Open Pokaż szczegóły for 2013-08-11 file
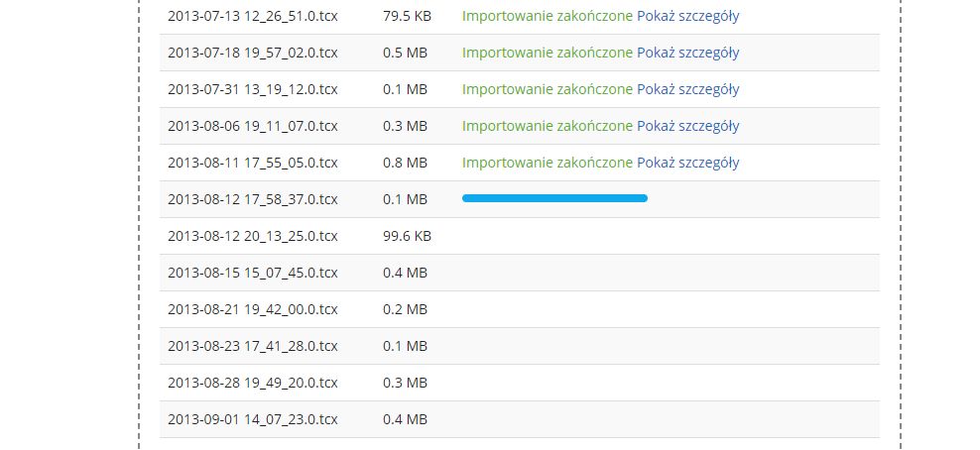The height and width of the screenshot is (450, 980). [687, 163]
